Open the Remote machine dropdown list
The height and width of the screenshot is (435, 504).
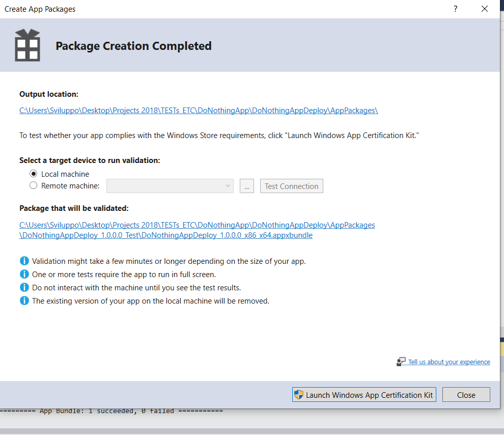pyautogui.click(x=170, y=186)
